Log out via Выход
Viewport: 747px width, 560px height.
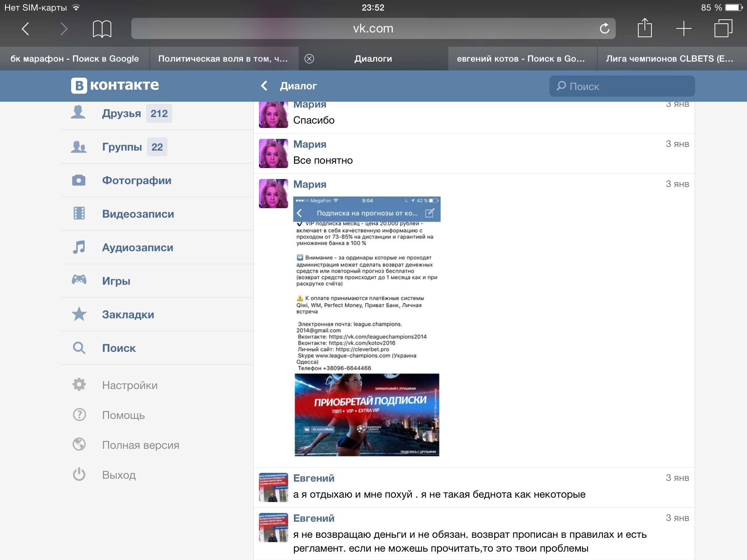tap(119, 475)
